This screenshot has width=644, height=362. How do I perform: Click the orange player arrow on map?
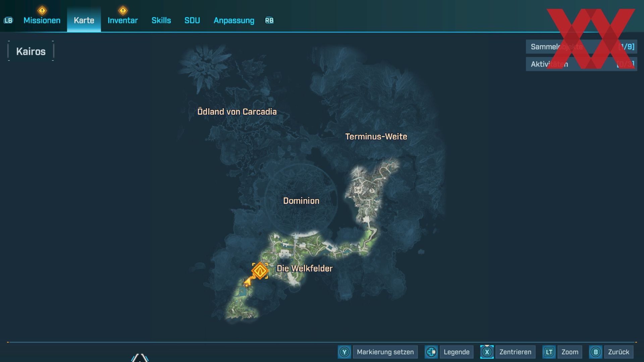pyautogui.click(x=248, y=282)
